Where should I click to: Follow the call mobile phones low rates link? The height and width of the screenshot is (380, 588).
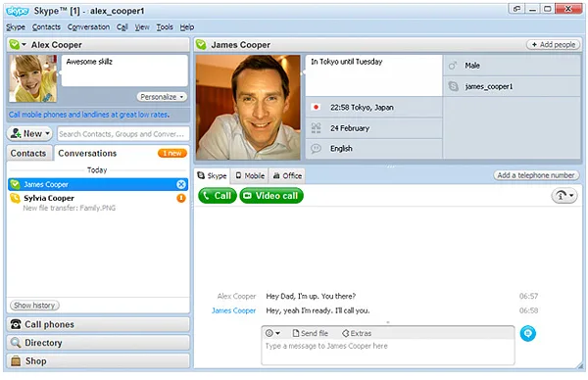[x=89, y=115]
